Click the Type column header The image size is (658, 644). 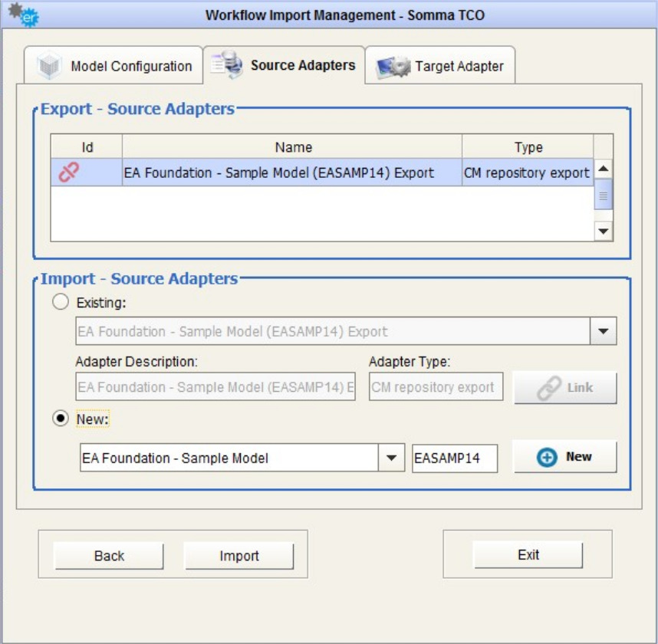tap(528, 147)
